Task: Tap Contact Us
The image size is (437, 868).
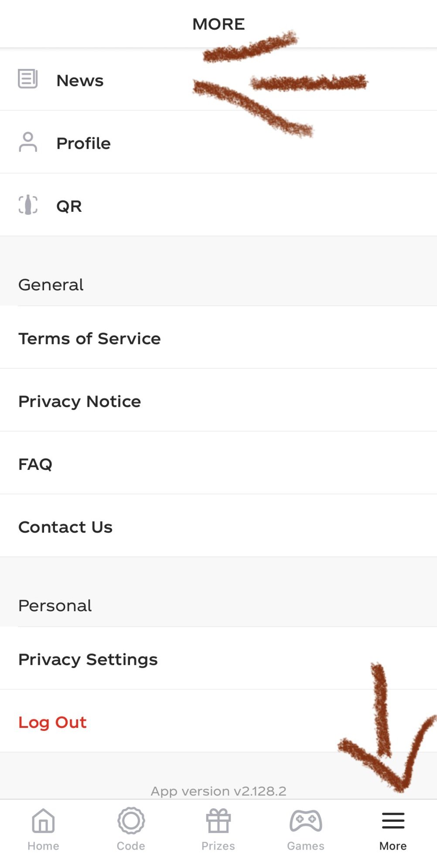Action: point(65,527)
